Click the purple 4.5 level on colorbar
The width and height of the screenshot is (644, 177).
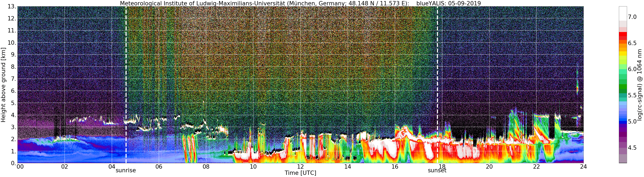click(x=623, y=148)
